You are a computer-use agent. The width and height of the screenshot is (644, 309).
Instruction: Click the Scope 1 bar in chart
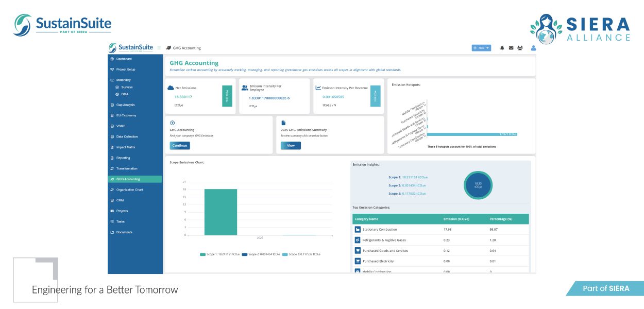click(x=221, y=212)
